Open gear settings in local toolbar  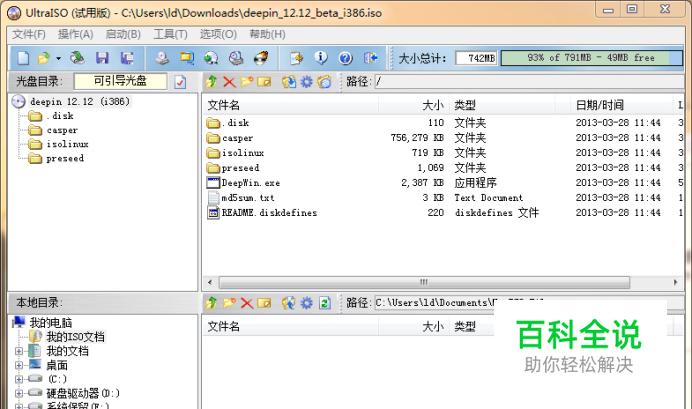point(306,303)
